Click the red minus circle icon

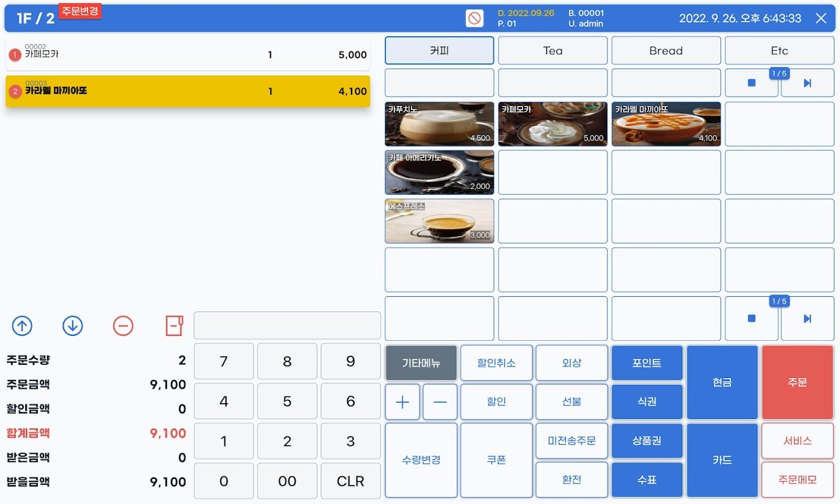tap(123, 326)
